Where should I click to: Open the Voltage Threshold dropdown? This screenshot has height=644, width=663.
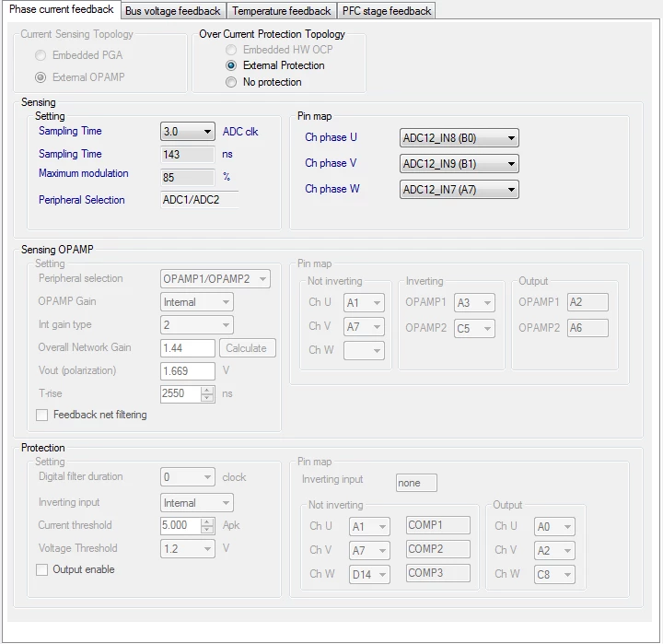(188, 549)
